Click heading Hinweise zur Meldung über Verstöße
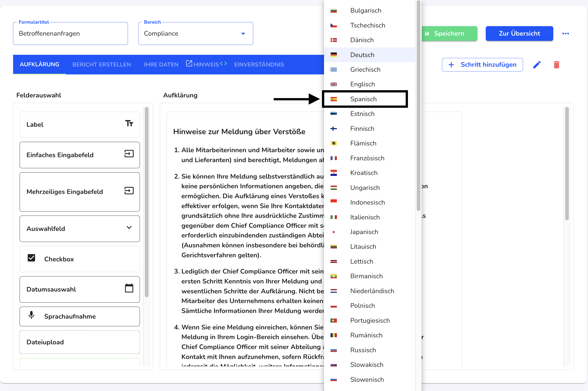 239,131
